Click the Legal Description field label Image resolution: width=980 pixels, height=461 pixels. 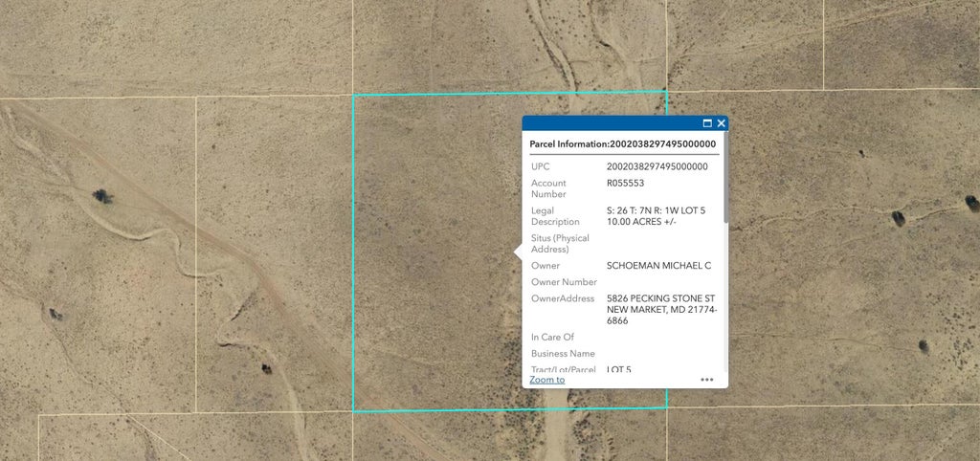click(555, 216)
